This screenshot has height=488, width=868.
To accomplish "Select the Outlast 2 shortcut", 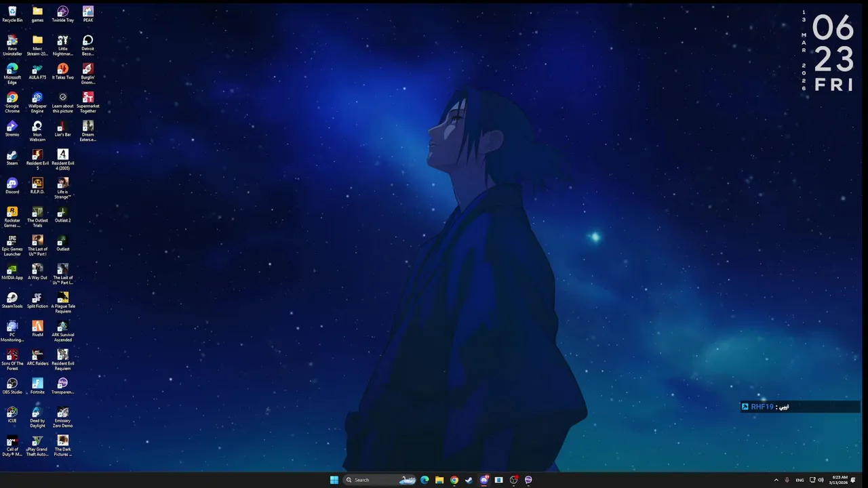I will (62, 215).
